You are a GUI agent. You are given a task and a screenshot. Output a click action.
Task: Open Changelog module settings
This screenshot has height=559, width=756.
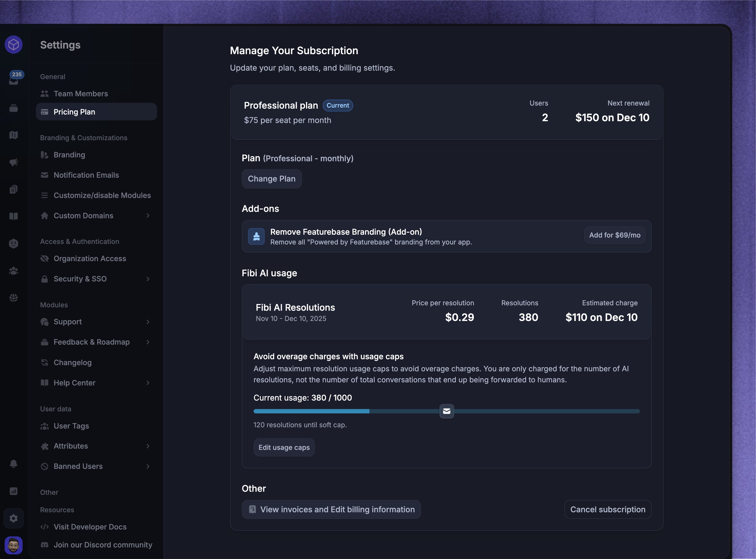click(96, 362)
